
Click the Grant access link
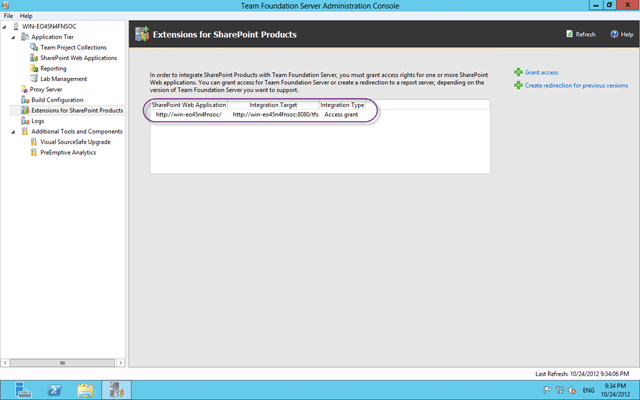click(541, 72)
